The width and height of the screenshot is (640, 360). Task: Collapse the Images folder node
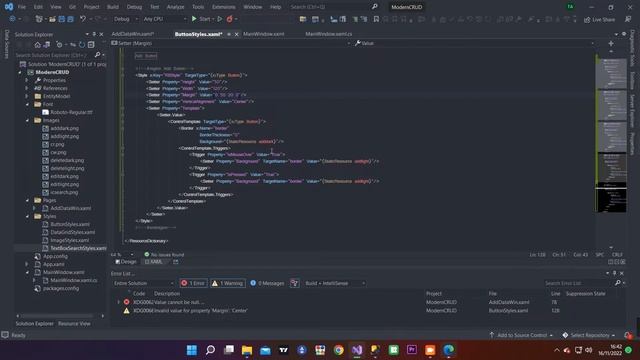tap(28, 120)
